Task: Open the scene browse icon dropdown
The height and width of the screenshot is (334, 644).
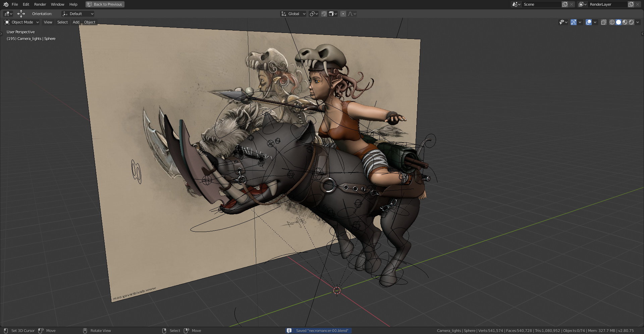Action: [x=516, y=4]
